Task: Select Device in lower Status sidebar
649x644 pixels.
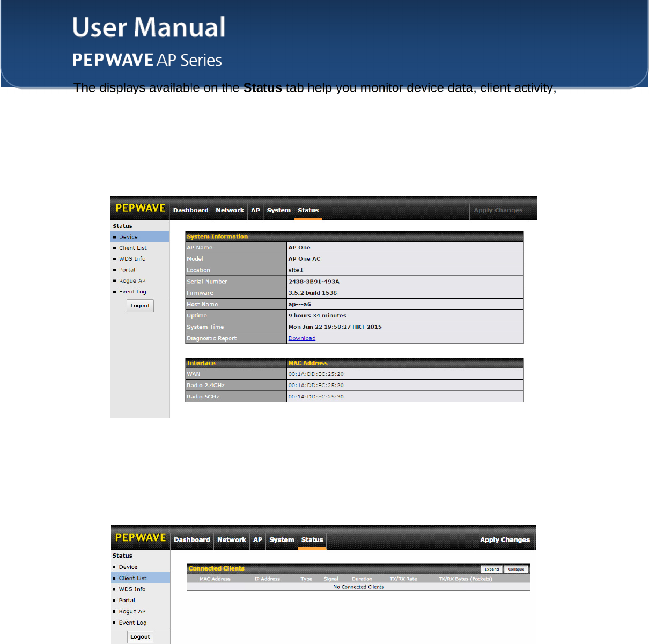Action: click(x=141, y=567)
